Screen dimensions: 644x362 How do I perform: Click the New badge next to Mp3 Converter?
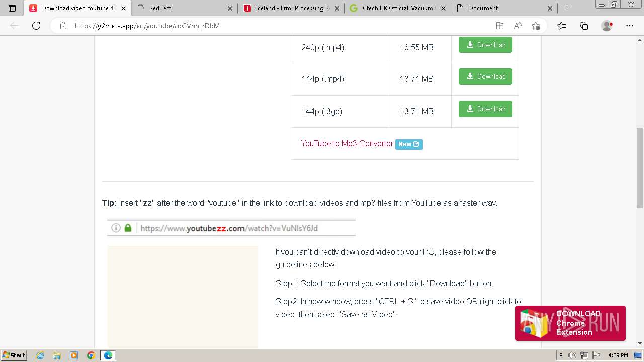[x=409, y=144]
